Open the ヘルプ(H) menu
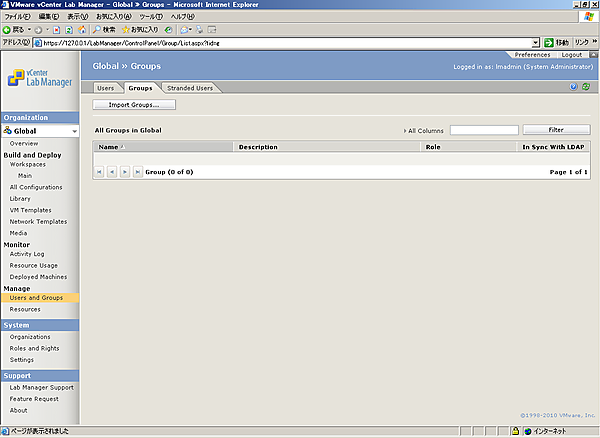 (x=182, y=17)
